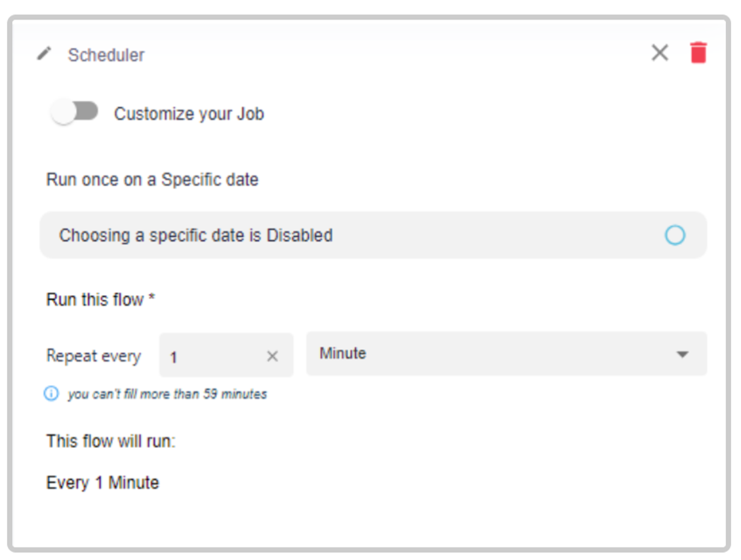Click the Scheduler title text
Image resolution: width=741 pixels, height=560 pixels.
pyautogui.click(x=106, y=55)
